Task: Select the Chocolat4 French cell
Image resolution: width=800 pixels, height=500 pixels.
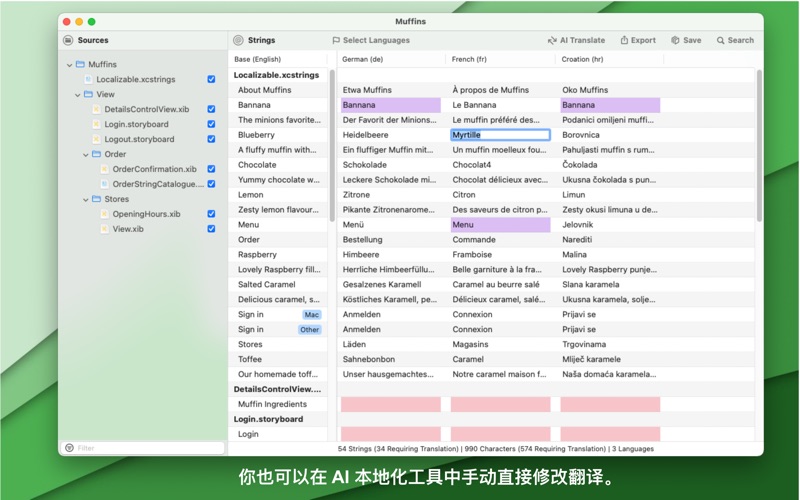Action: [x=501, y=165]
